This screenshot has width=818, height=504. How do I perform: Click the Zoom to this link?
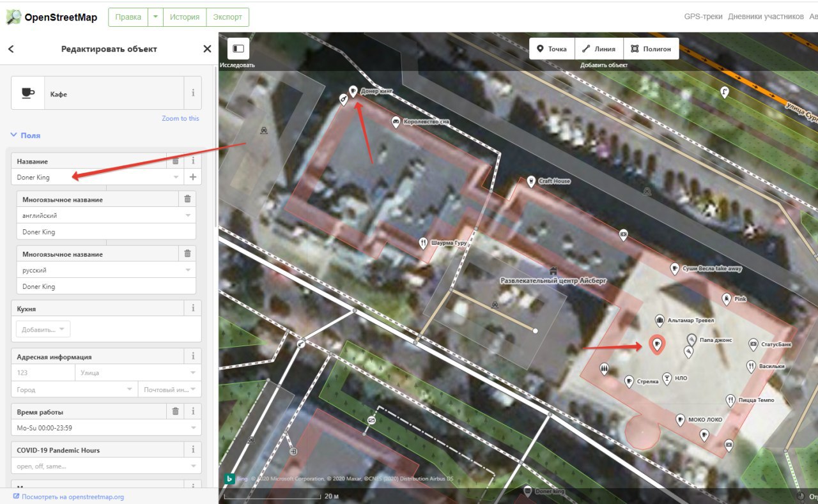pos(180,119)
